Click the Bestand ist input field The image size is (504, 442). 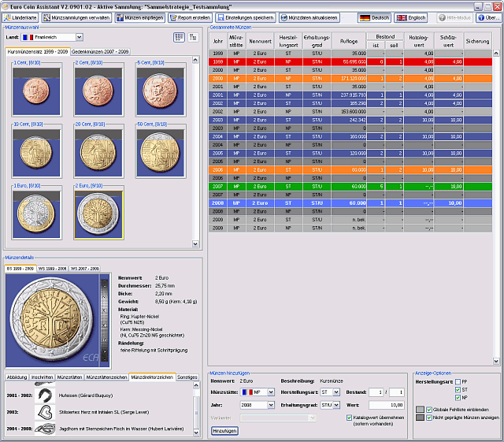(376, 392)
